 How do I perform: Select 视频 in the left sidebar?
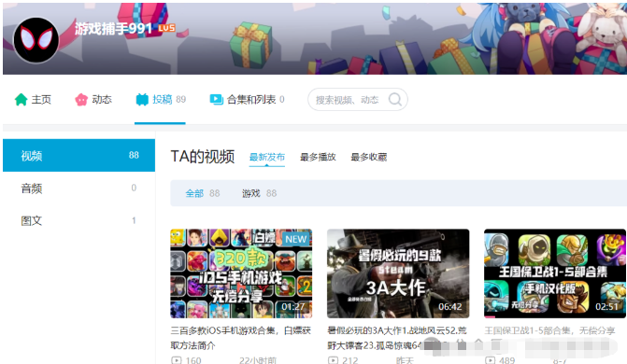tap(78, 156)
